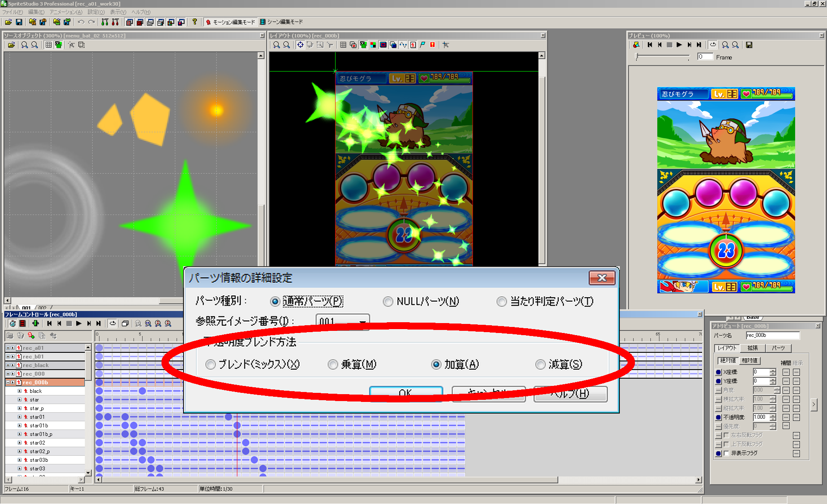Click jump to last frame in フレームコントロール
Viewport: 827px width, 504px height.
99,324
